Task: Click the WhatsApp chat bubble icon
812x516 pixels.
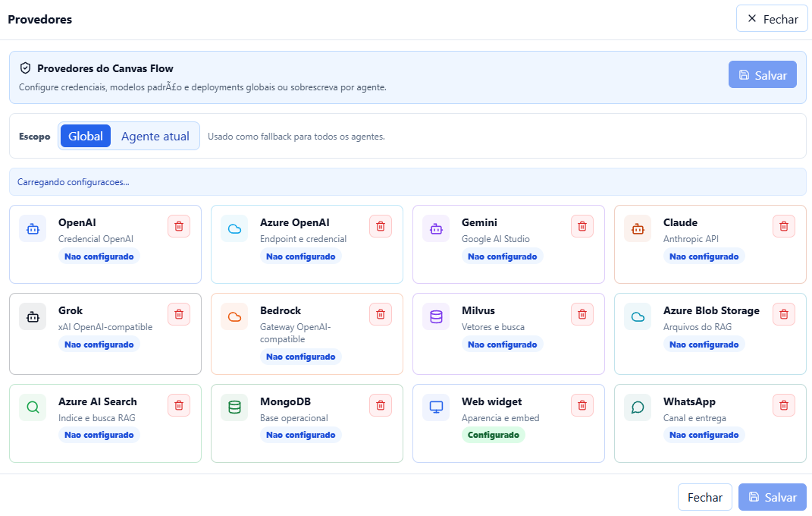Action: tap(638, 407)
